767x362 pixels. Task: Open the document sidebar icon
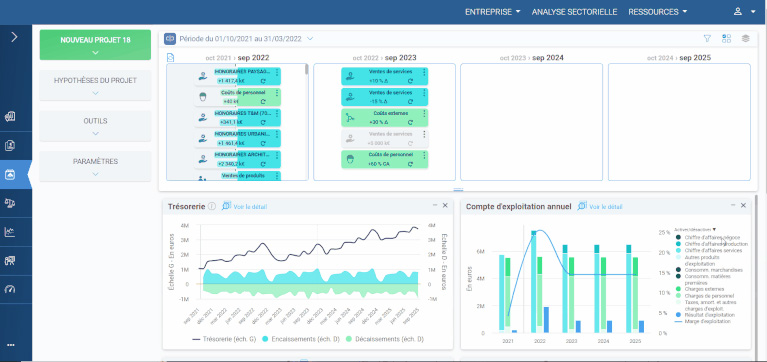[x=10, y=145]
